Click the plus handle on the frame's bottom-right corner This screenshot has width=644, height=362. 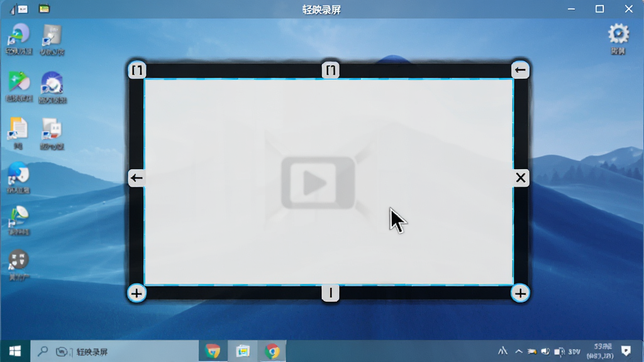pyautogui.click(x=520, y=293)
